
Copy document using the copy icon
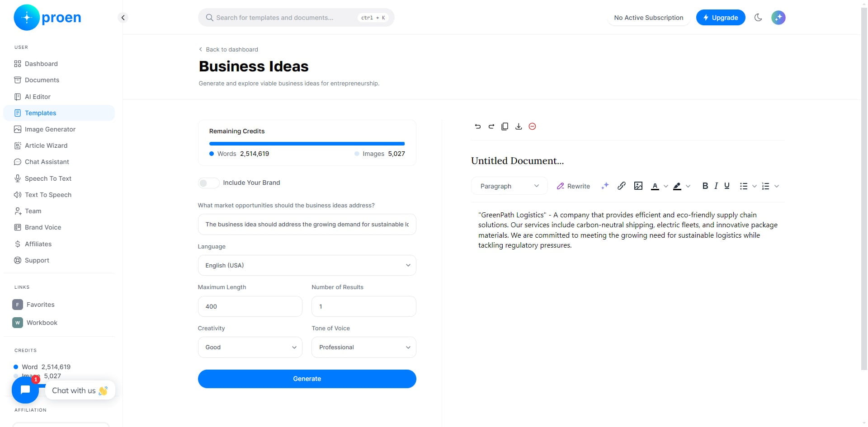[505, 127]
